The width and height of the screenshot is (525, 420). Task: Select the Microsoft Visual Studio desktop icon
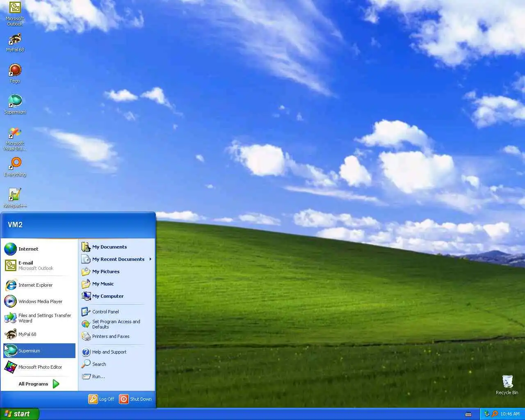pyautogui.click(x=15, y=139)
